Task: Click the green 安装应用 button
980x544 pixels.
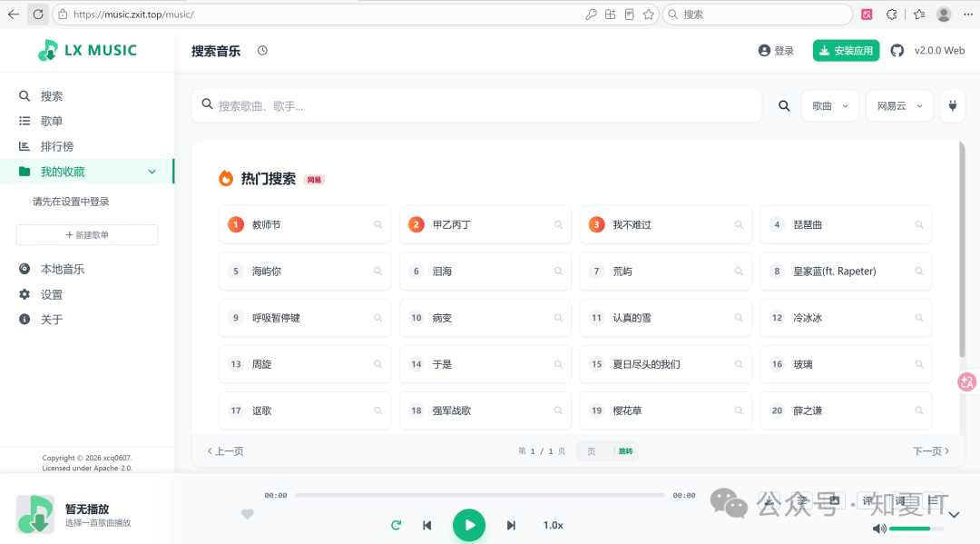Action: point(846,51)
